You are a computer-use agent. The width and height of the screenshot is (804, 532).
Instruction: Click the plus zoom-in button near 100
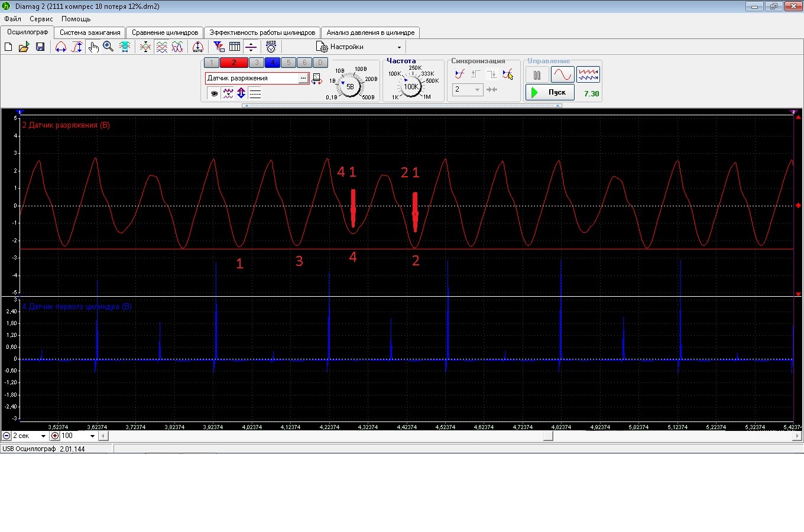pos(55,436)
